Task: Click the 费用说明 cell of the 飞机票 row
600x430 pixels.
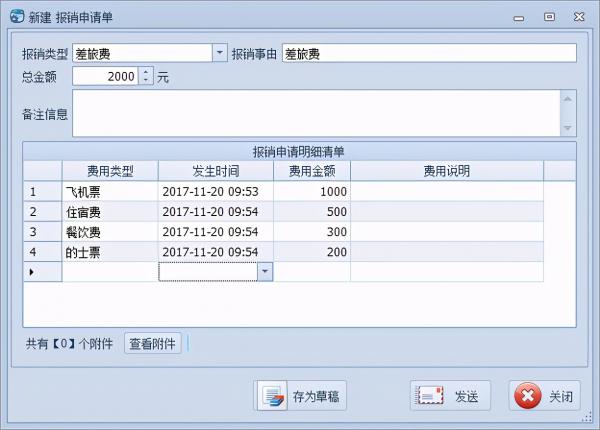Action: click(447, 191)
